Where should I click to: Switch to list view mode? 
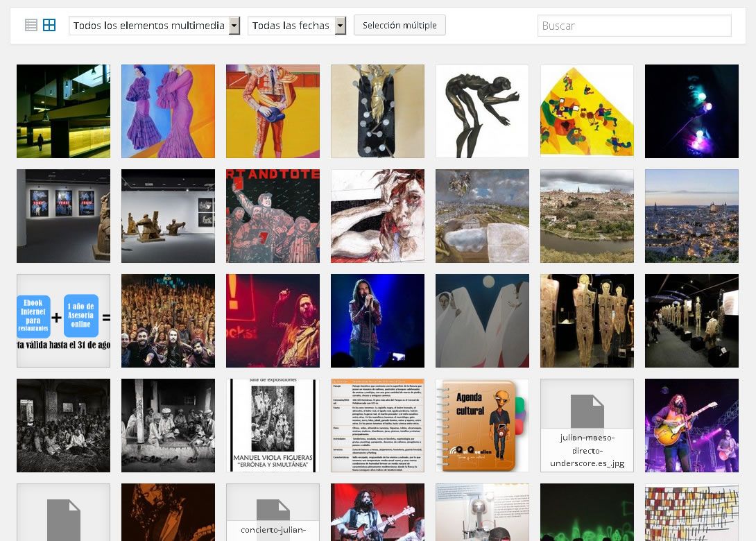pyautogui.click(x=31, y=25)
